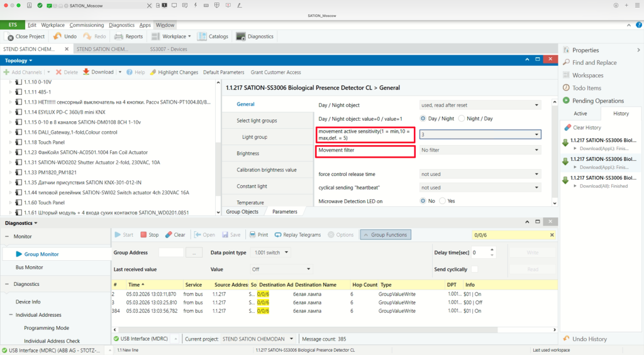Open the Todo Items icon
The image size is (644, 355).
point(567,88)
